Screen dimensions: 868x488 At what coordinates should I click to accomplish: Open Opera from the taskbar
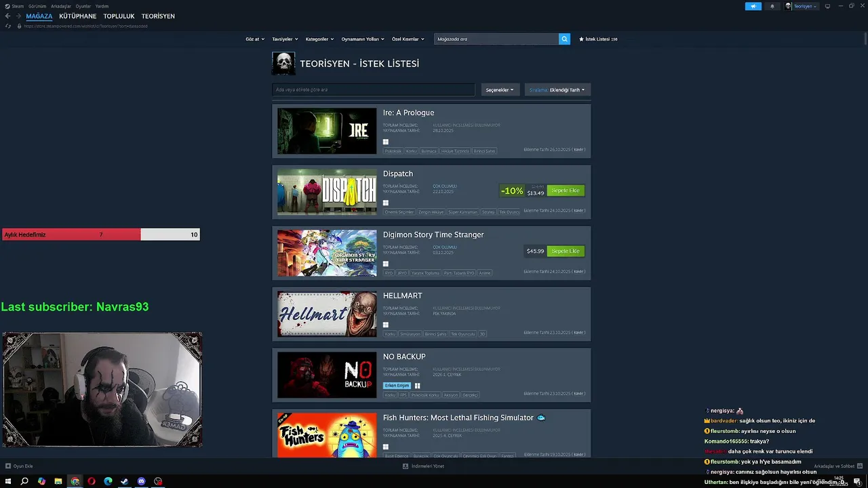coord(92,481)
